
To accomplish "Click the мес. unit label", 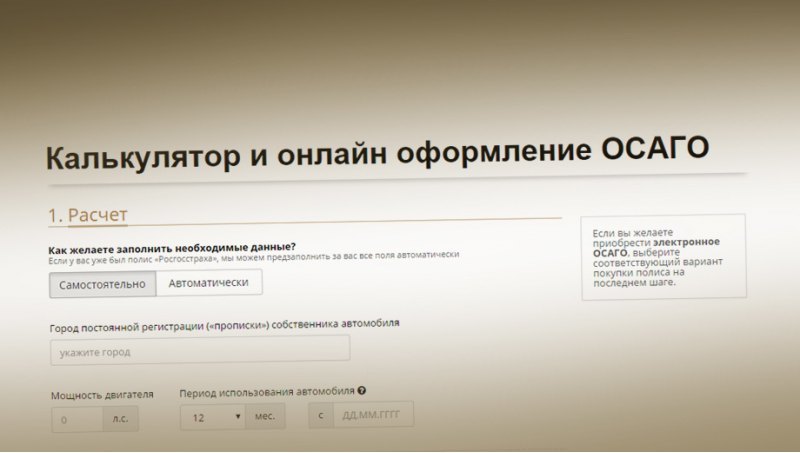I will [x=265, y=416].
